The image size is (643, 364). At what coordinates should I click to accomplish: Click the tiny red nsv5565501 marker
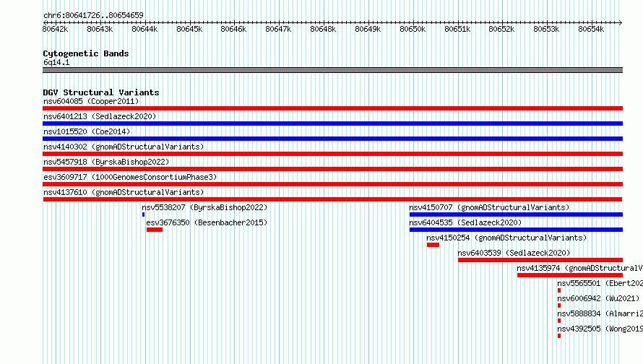[x=559, y=290]
